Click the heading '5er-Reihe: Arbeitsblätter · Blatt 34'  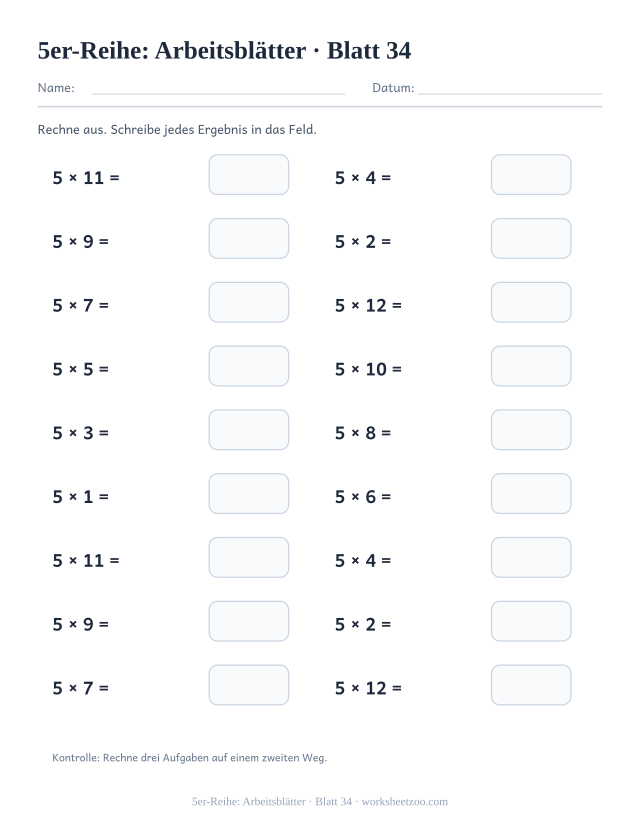(x=224, y=51)
